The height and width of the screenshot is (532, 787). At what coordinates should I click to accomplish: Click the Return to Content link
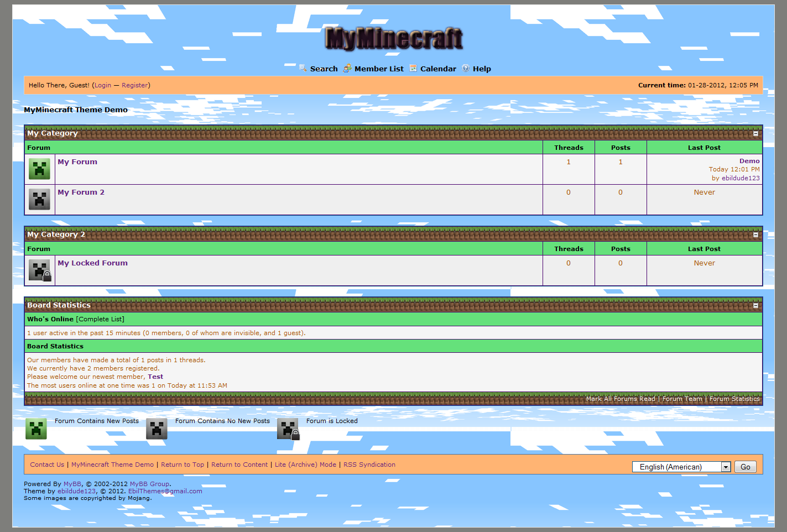coord(239,465)
